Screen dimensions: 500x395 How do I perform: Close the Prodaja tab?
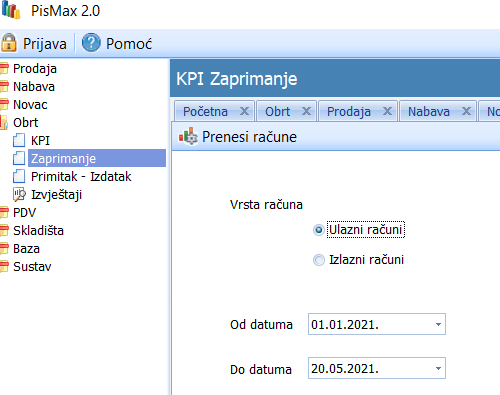click(x=387, y=111)
